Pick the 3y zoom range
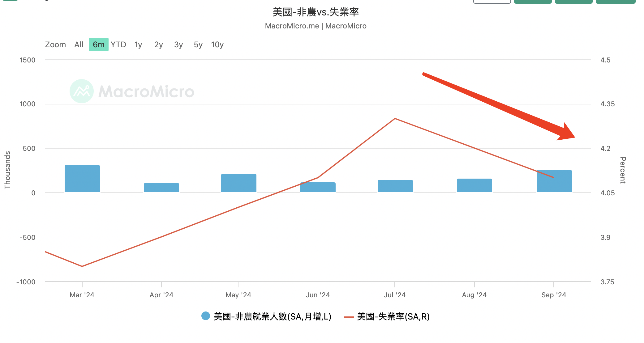Image resolution: width=644 pixels, height=343 pixels. click(x=178, y=45)
